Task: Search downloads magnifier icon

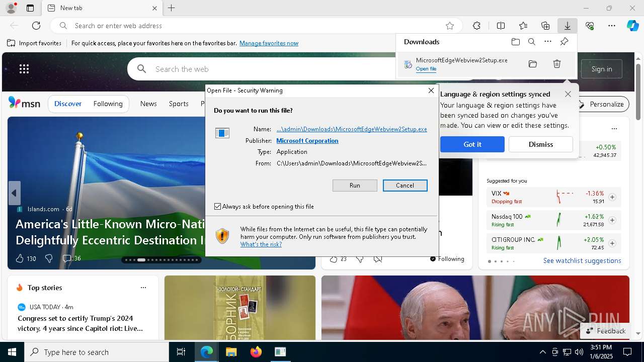Action: (532, 42)
